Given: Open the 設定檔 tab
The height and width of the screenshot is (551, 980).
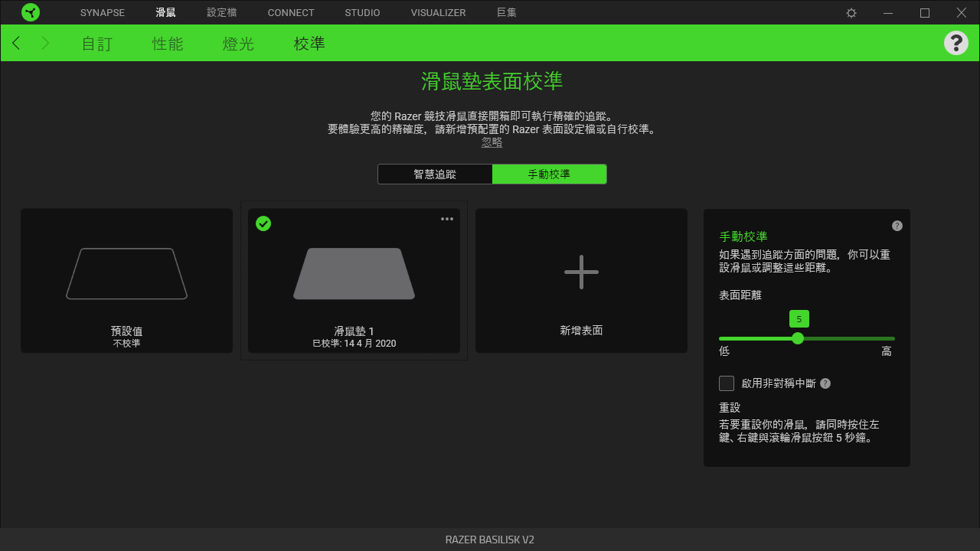Looking at the screenshot, I should coord(222,13).
